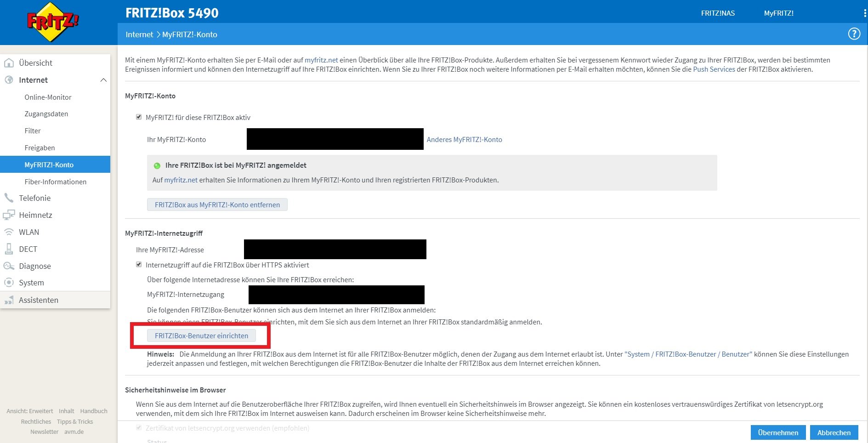The width and height of the screenshot is (868, 443).
Task: Click 'FRITZ!Box aus MyFRITZ!-Konto entfernen' button
Action: tap(217, 204)
